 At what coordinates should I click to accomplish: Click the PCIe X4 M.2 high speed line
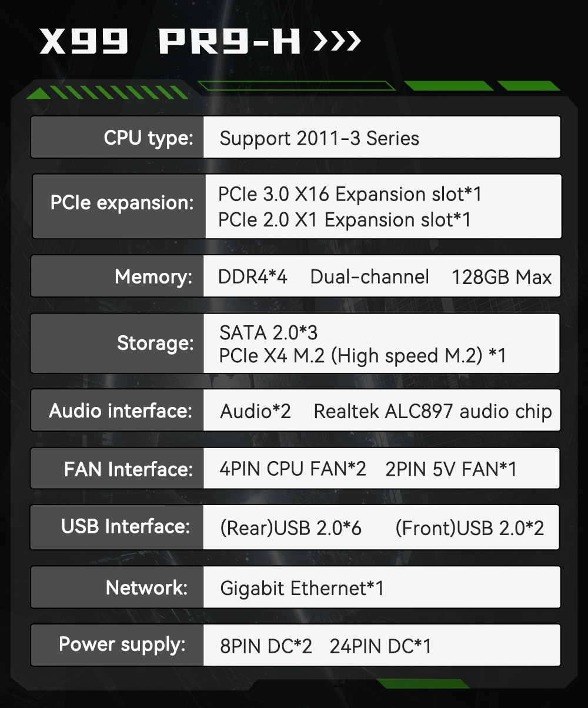click(362, 356)
